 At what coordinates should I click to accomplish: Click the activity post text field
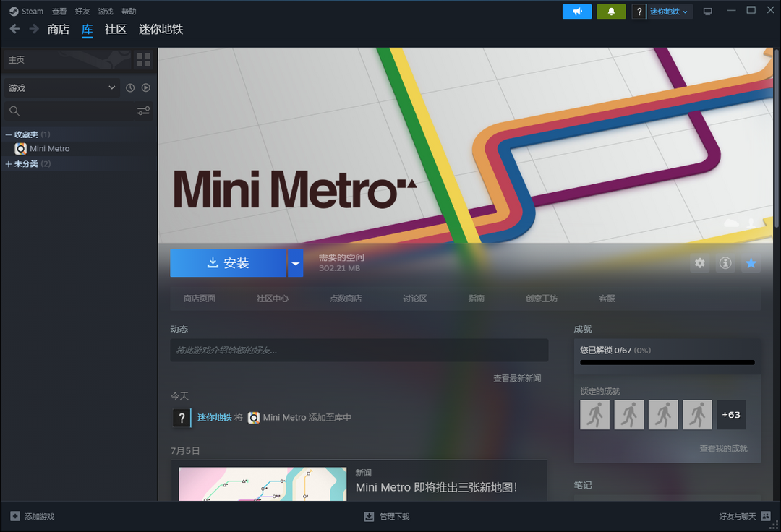click(359, 351)
